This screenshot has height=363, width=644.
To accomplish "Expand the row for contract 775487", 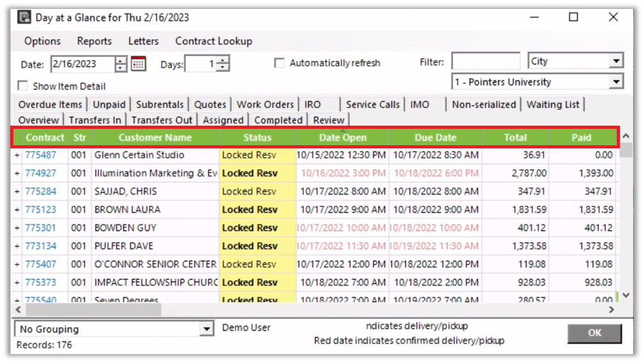I will 17,155.
